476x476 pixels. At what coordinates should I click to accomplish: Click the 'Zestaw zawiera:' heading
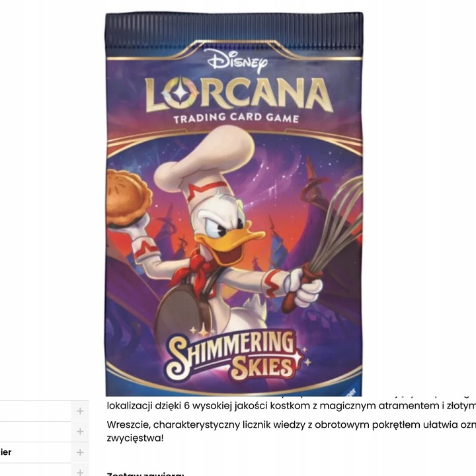[x=145, y=474]
